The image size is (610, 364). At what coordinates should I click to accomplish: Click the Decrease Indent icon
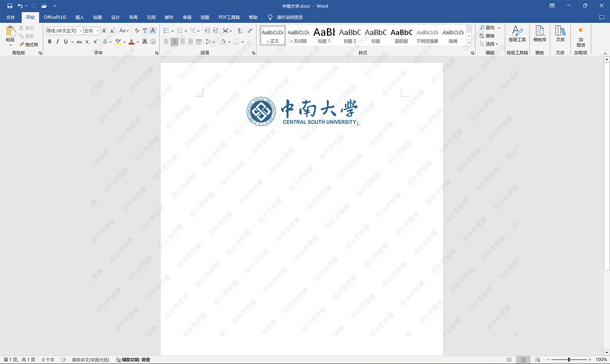coord(207,31)
